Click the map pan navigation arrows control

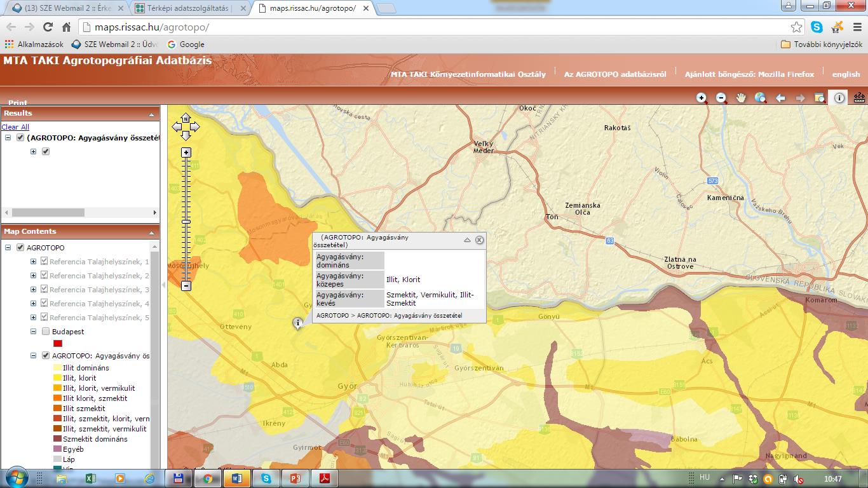pos(186,126)
